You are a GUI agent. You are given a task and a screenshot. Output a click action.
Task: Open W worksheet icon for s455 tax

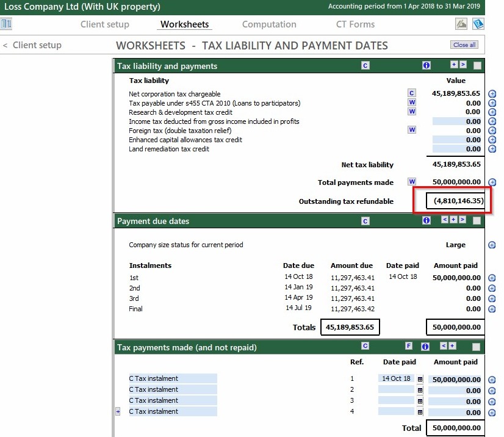[x=412, y=103]
